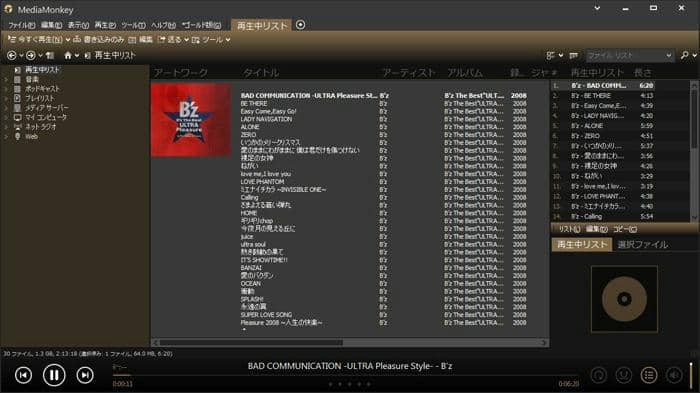
Task: Open the コピー menu in now playing panel
Action: click(625, 229)
